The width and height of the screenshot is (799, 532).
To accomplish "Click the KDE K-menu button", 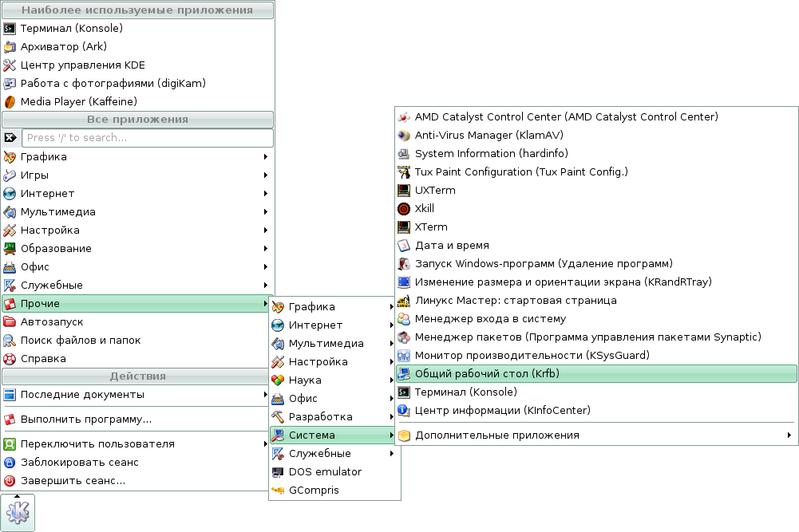I will [17, 513].
